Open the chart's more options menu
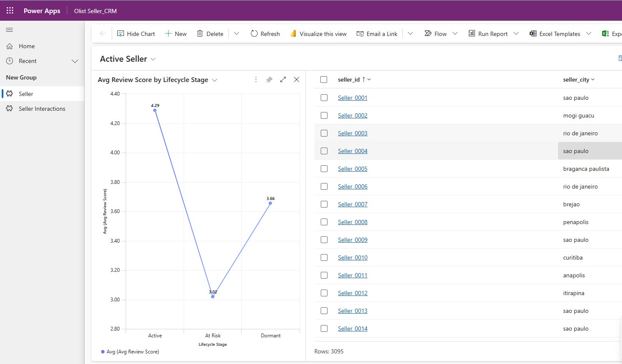 256,79
